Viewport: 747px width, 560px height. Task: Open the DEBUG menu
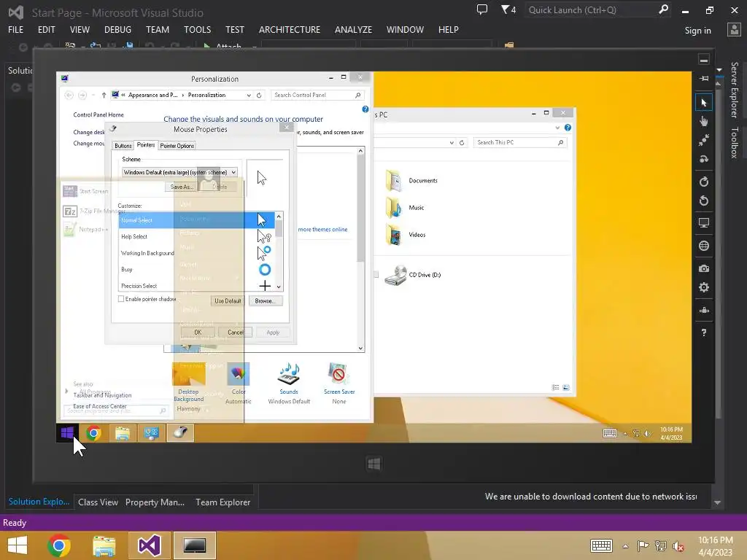tap(117, 29)
